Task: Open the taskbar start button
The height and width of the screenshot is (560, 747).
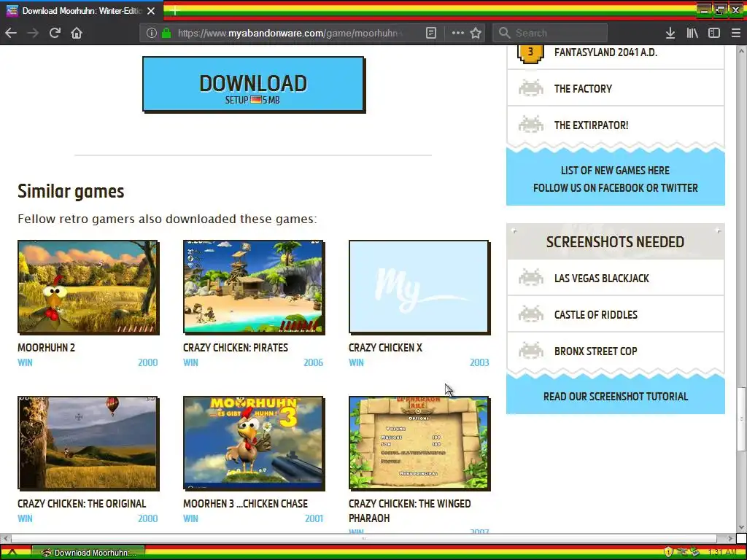Action: click(12, 553)
